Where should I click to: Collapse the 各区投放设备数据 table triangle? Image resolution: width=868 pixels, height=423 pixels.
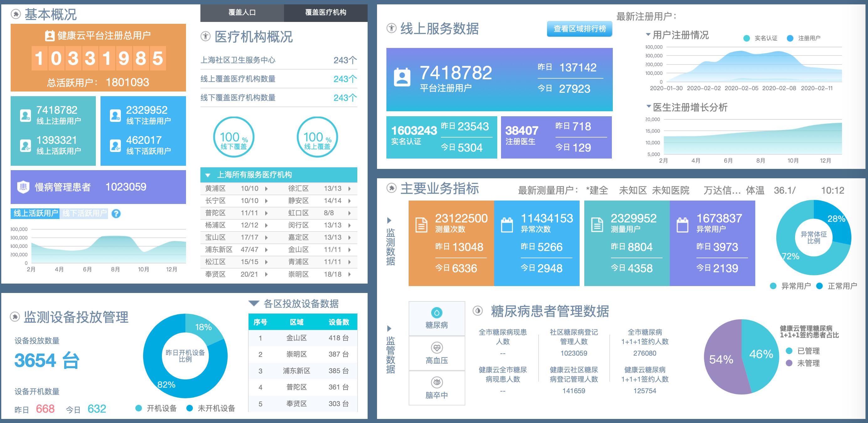point(254,303)
